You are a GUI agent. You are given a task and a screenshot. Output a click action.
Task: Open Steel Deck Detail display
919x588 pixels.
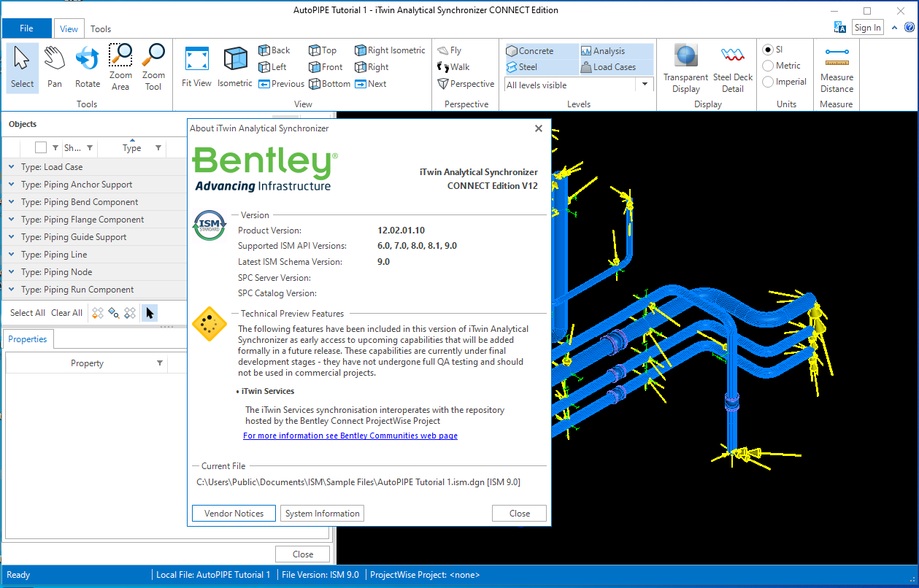[733, 69]
